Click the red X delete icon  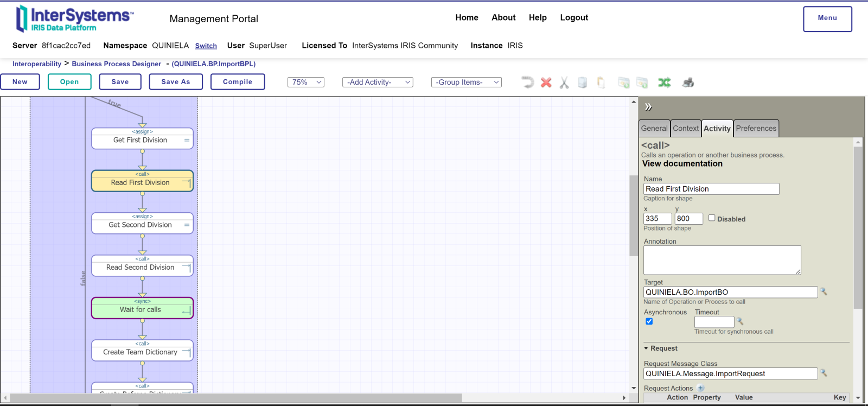pyautogui.click(x=546, y=83)
